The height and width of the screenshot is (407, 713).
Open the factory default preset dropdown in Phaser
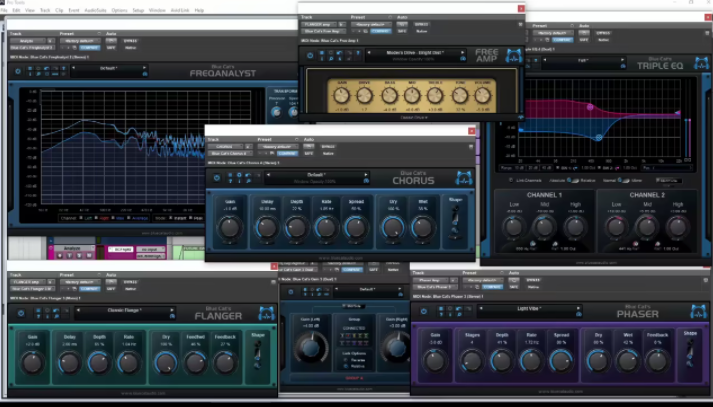tap(482, 281)
